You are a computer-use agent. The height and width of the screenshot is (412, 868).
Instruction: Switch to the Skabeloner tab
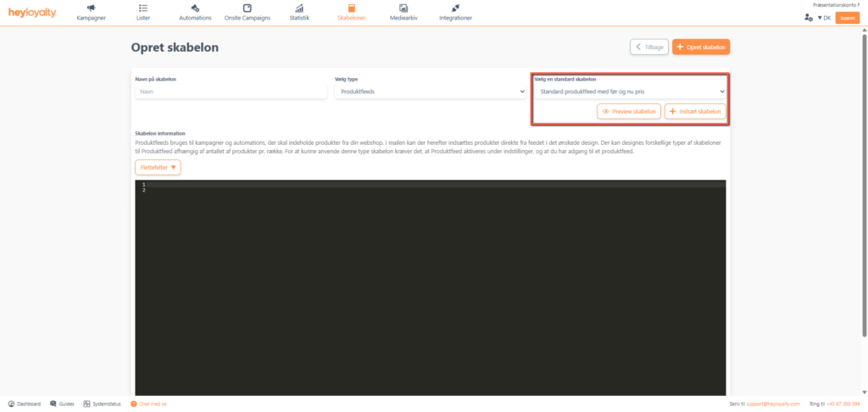click(x=351, y=13)
